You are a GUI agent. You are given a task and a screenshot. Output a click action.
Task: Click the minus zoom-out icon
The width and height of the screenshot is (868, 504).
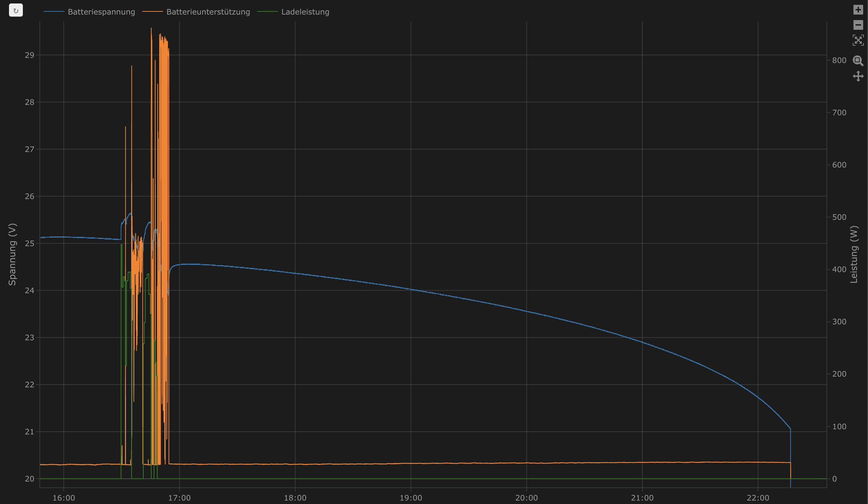click(858, 25)
